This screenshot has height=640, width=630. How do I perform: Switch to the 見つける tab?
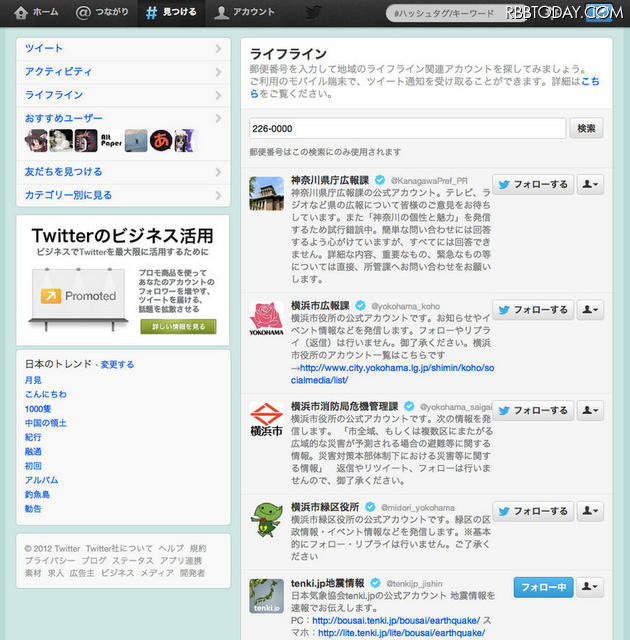click(x=171, y=12)
